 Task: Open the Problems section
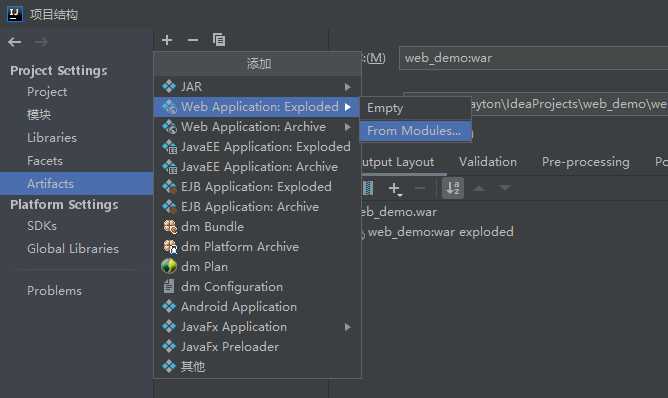[x=55, y=291]
